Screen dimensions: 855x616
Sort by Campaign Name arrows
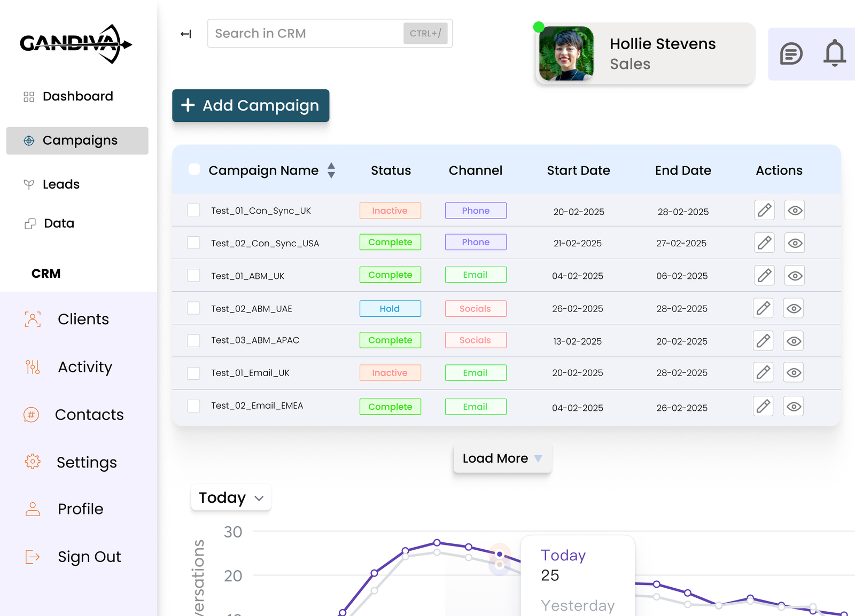pos(331,170)
